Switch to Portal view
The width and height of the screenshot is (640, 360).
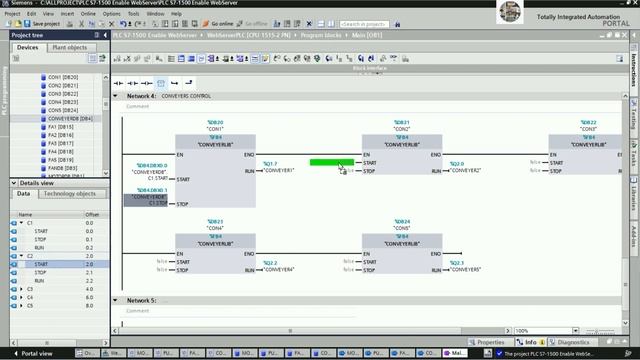click(33, 353)
